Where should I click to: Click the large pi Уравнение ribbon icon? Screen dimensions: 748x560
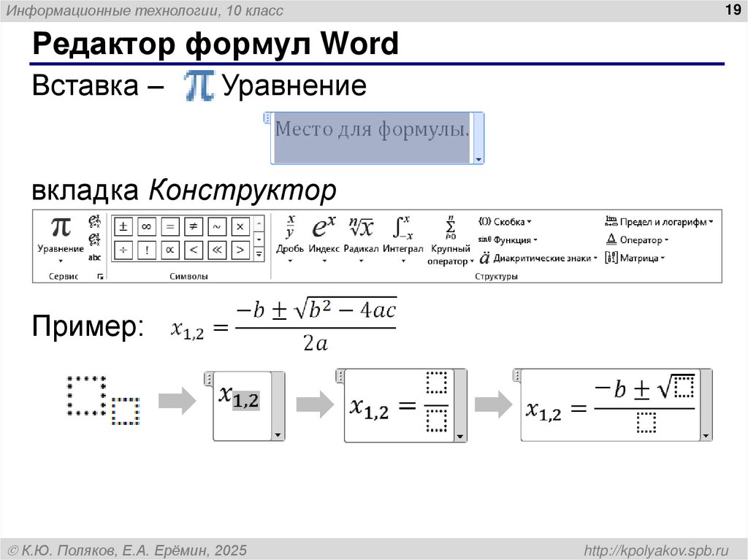61,227
